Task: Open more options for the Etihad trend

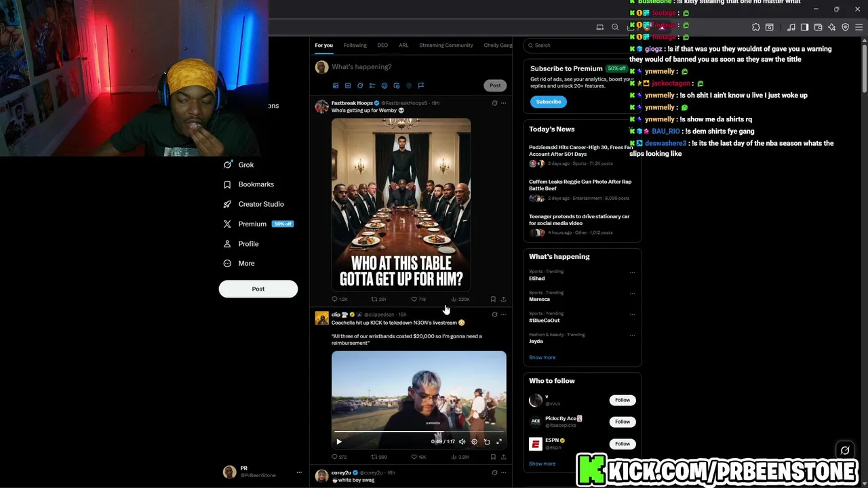Action: (632, 272)
